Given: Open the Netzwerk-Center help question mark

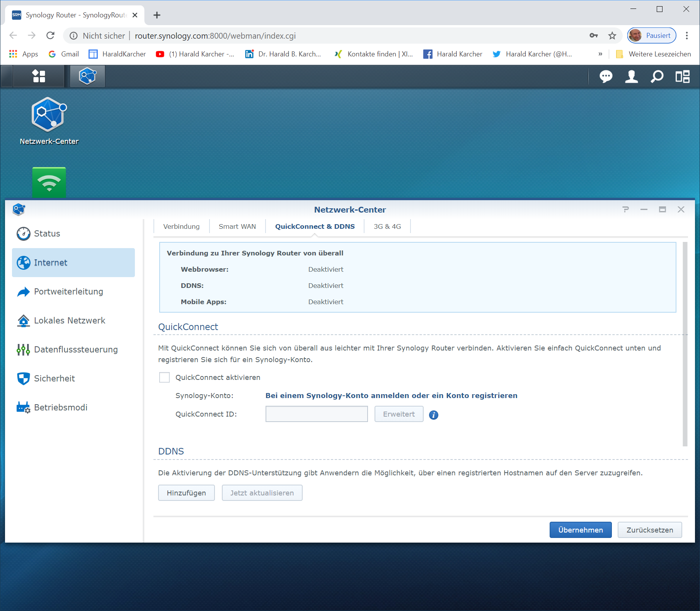Looking at the screenshot, I should click(625, 209).
